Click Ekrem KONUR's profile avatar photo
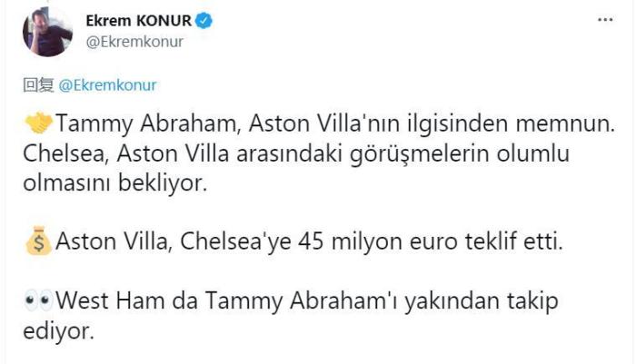The image size is (636, 364). pos(46,31)
